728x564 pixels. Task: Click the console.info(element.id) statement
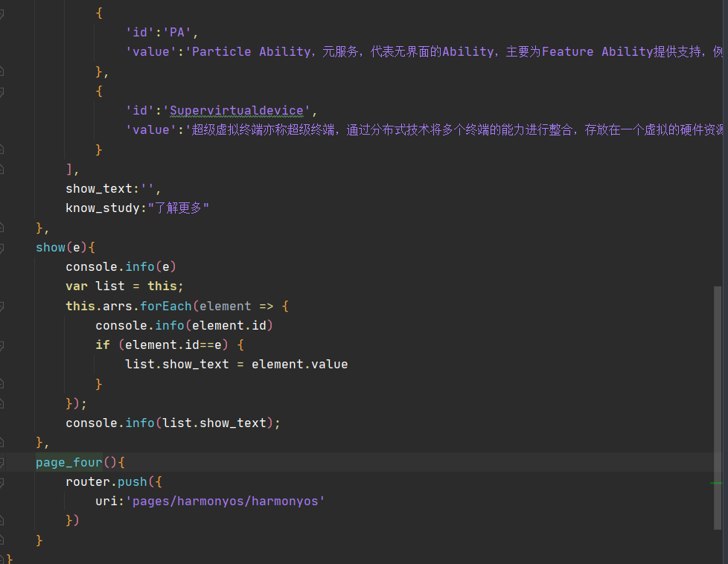184,326
